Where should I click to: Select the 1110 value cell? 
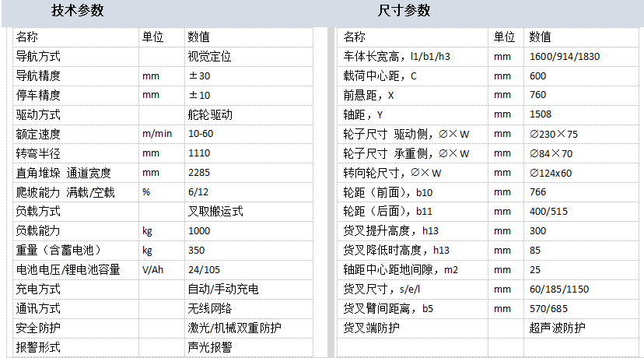248,153
